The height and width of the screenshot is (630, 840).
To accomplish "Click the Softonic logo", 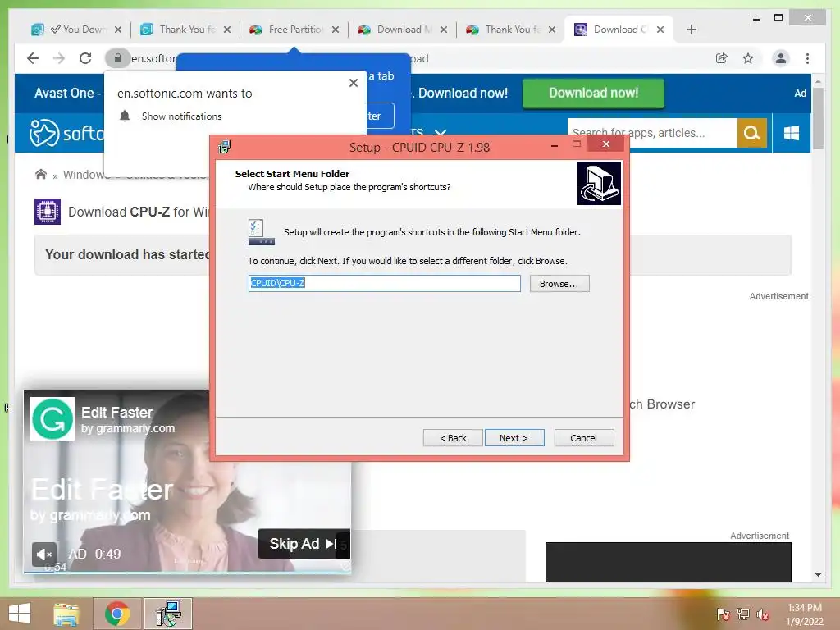I will coord(66,133).
